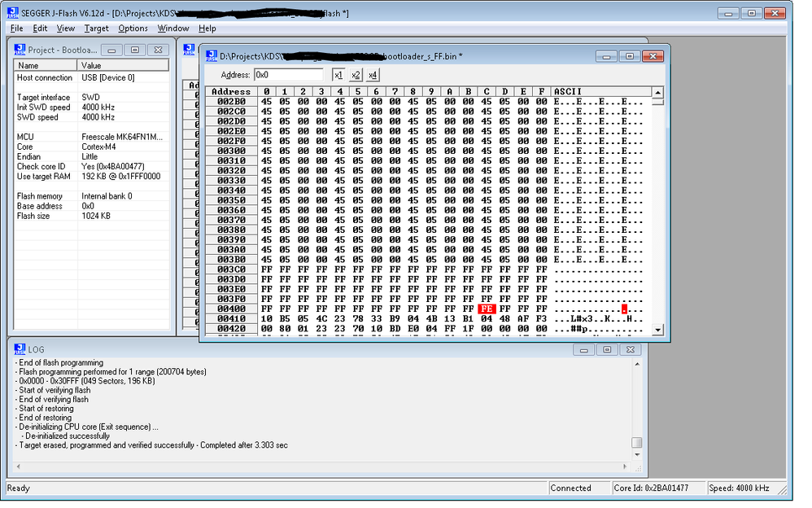This screenshot has width=812, height=508.
Task: Select the Flash size 1024 KB row
Action: [92, 216]
